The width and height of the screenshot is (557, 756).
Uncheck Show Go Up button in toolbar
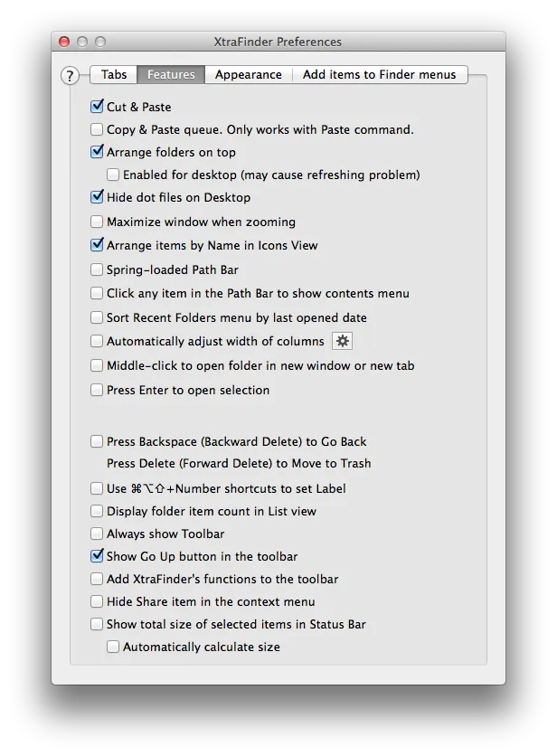click(x=98, y=556)
